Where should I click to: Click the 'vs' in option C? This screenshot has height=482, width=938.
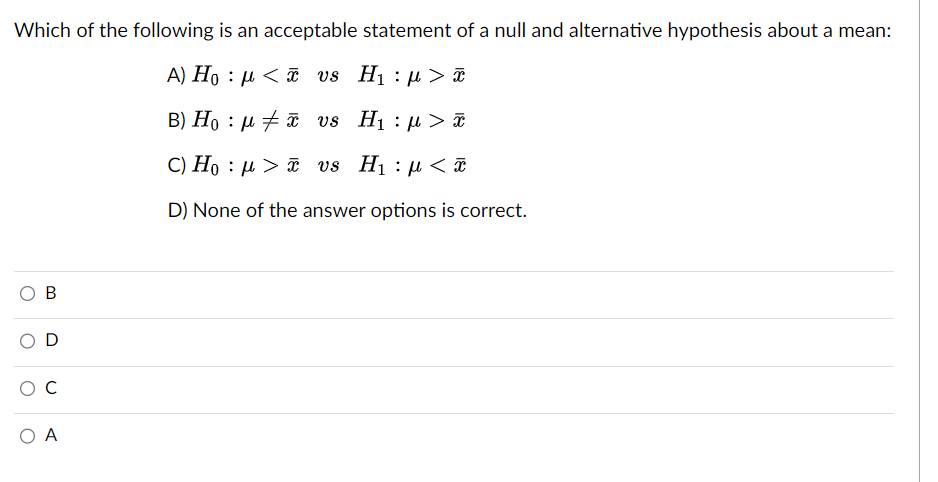[328, 166]
